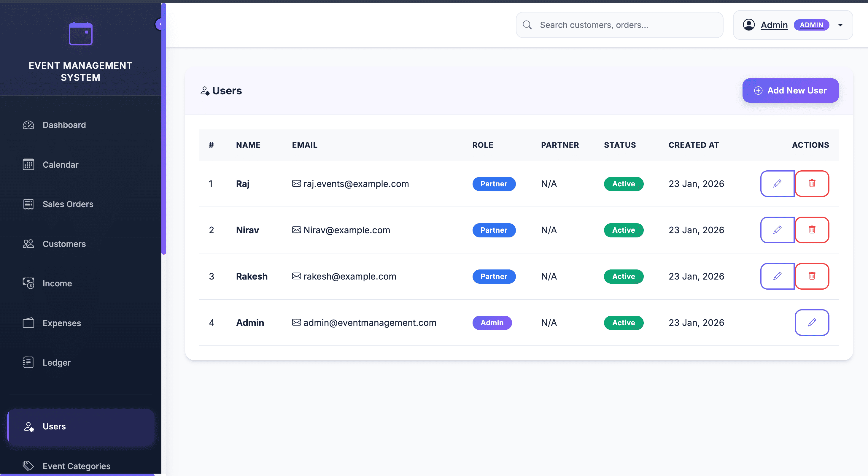The image size is (868, 476).
Task: Delete Raj using the red trash icon
Action: point(812,184)
